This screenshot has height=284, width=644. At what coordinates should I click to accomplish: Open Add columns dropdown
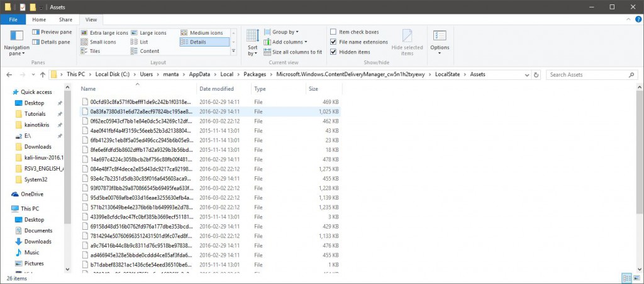pyautogui.click(x=285, y=42)
